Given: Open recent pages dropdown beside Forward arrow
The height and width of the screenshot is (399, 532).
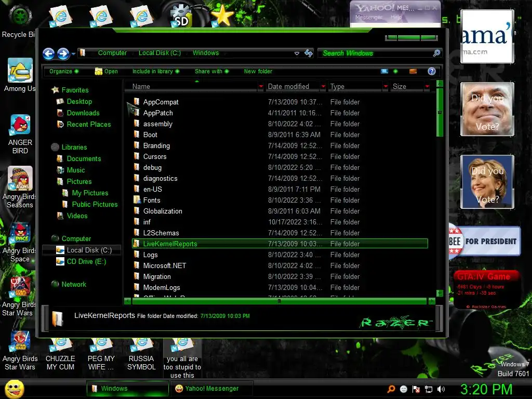Looking at the screenshot, I should (73, 54).
